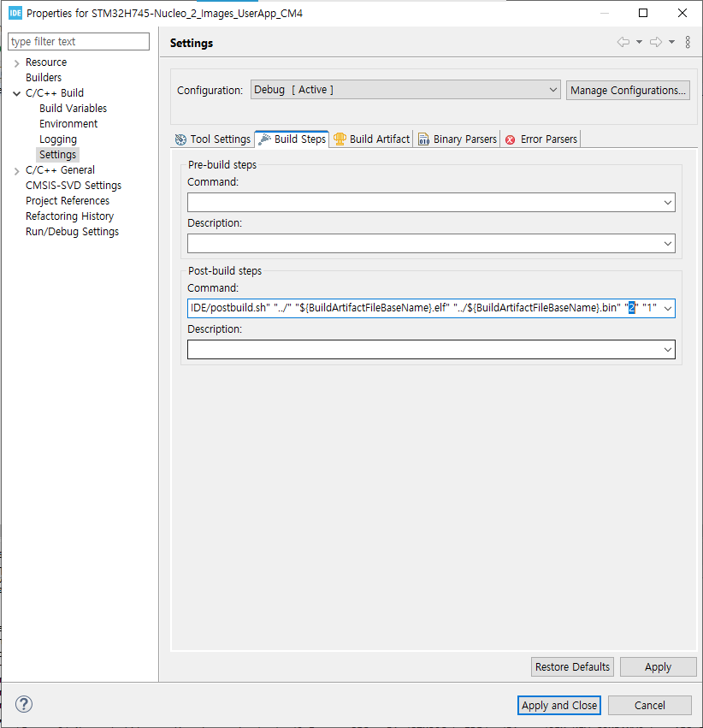703x728 pixels.
Task: Select C/C++ General tree item label
Action: click(x=61, y=170)
